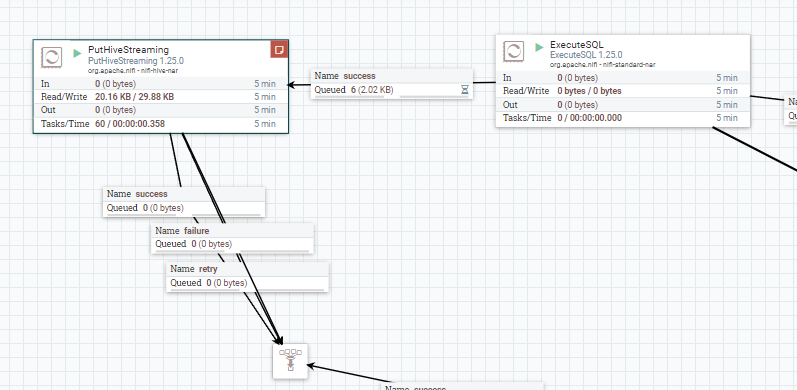Select the success connection with 6 queued
Image resolution: width=797 pixels, height=390 pixels.
pyautogui.click(x=392, y=83)
